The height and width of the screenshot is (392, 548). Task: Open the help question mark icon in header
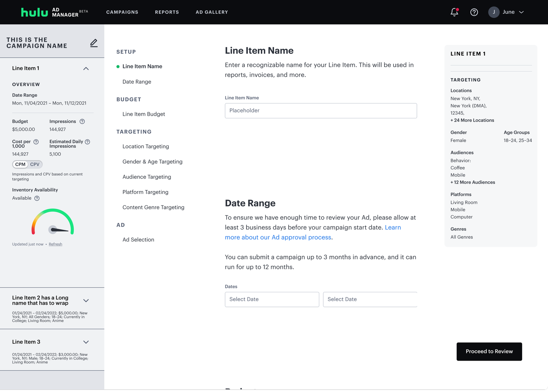[x=474, y=12]
